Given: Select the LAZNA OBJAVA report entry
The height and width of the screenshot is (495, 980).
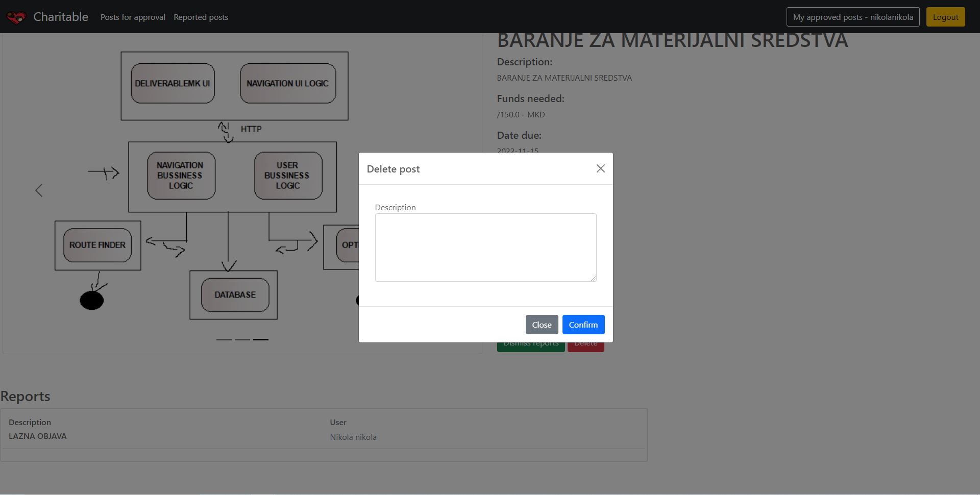Looking at the screenshot, I should tap(38, 436).
